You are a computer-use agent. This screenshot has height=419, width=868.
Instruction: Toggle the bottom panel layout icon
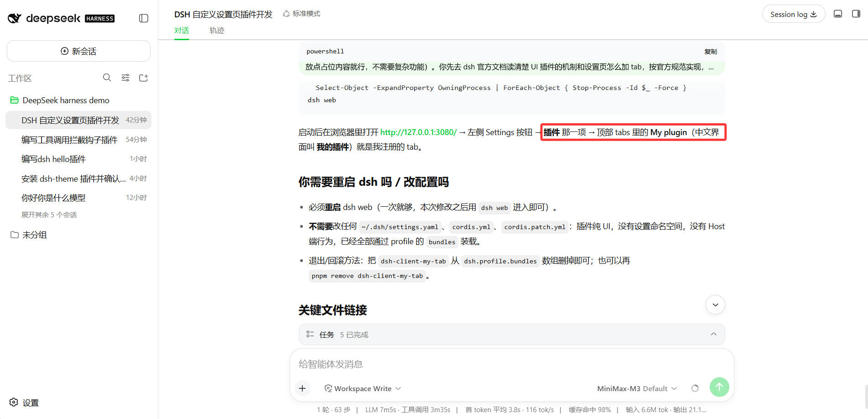pos(838,14)
